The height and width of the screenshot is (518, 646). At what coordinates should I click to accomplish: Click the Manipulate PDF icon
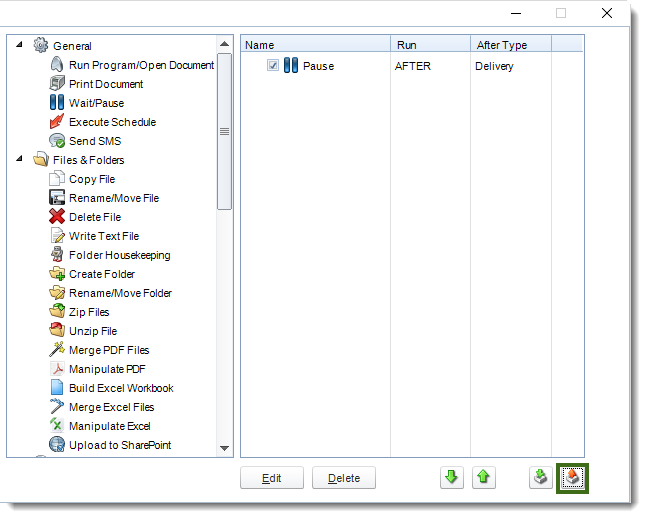tap(57, 368)
